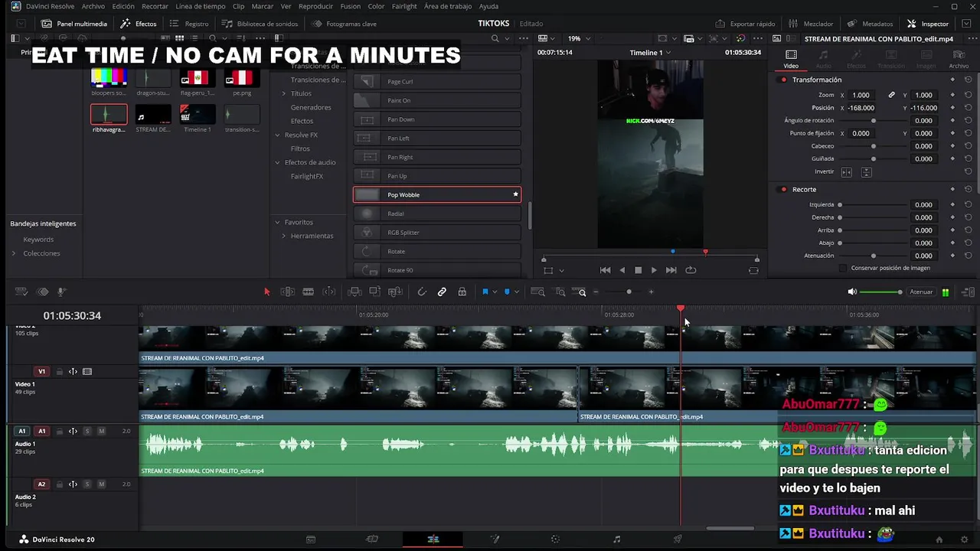Open the Reproducir menu
This screenshot has width=980, height=551.
click(316, 6)
